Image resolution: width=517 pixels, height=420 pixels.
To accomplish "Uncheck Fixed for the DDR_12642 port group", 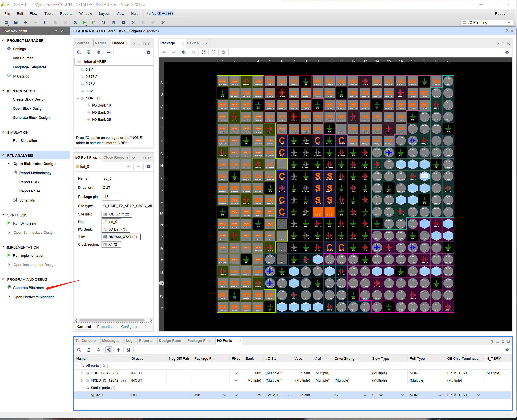I will (x=236, y=373).
